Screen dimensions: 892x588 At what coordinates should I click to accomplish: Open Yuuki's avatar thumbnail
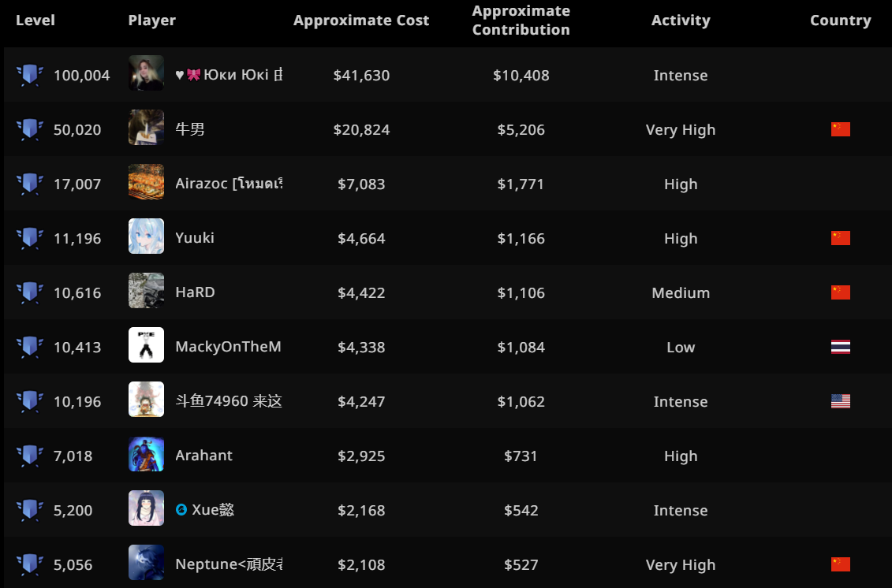146,236
